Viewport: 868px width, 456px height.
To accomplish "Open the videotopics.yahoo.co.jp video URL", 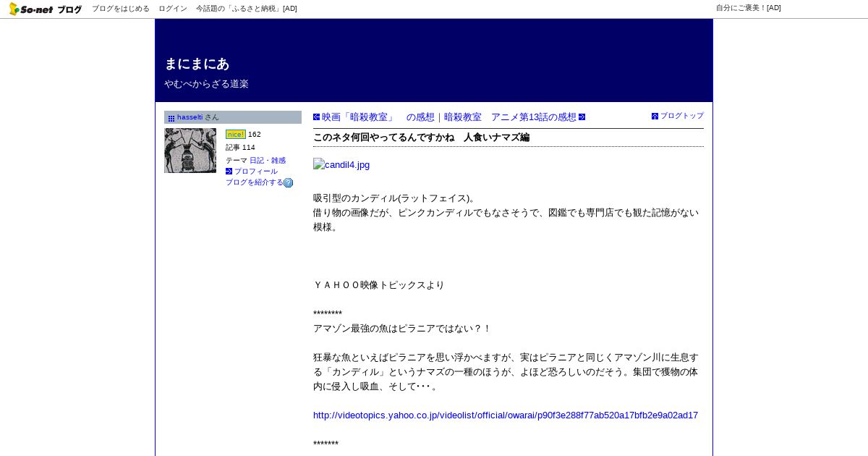I will tap(506, 415).
